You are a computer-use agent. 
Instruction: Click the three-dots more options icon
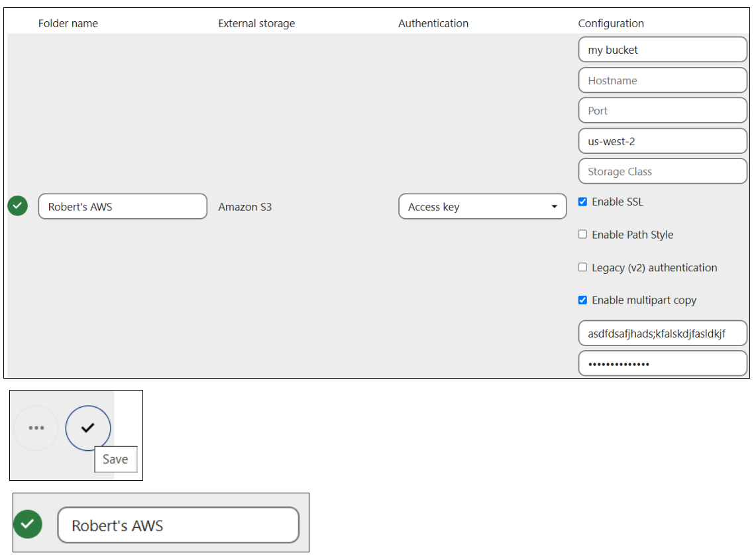pyautogui.click(x=36, y=428)
